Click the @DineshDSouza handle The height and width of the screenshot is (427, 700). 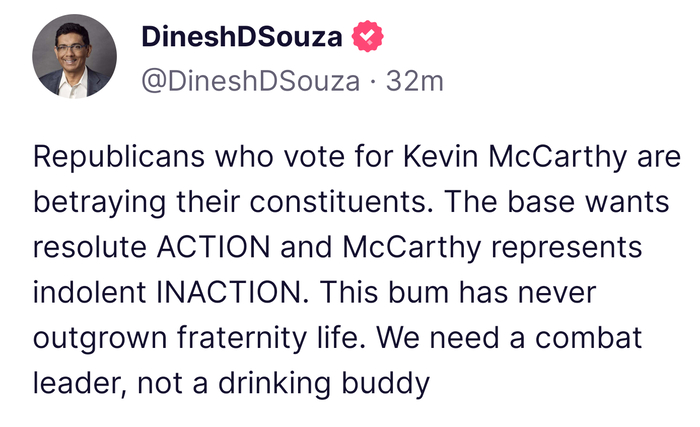tap(252, 81)
